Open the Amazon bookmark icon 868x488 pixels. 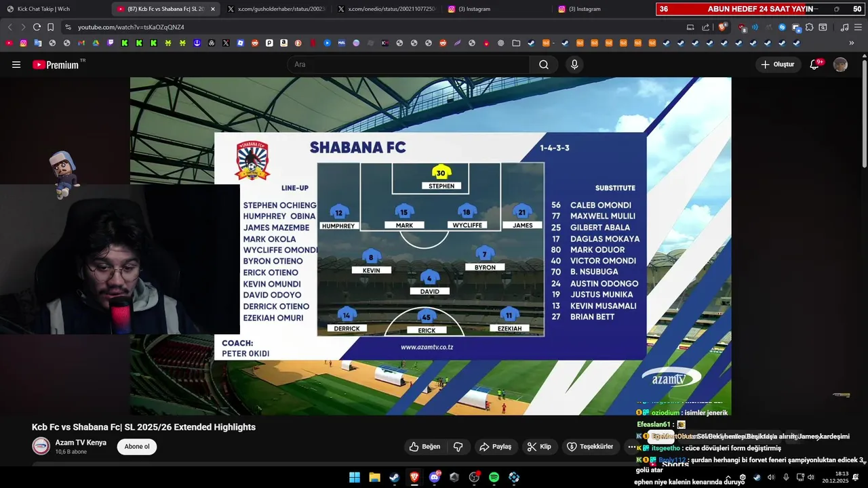pyautogui.click(x=283, y=43)
